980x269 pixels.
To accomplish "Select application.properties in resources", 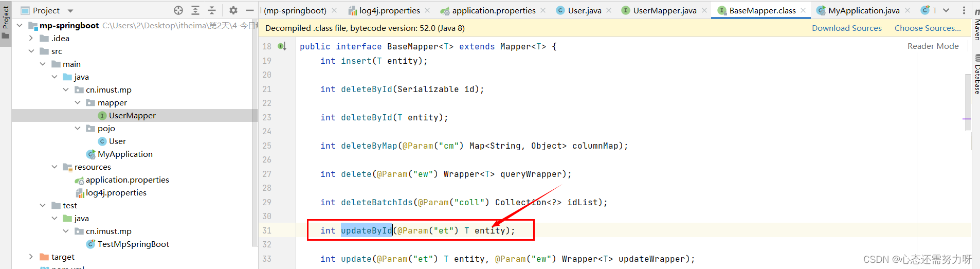I will tap(127, 180).
